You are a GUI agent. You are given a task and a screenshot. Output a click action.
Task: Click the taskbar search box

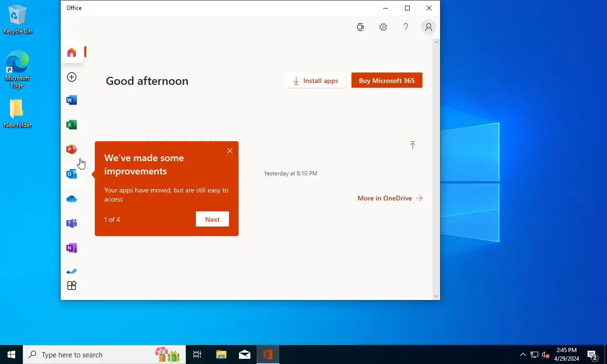104,355
